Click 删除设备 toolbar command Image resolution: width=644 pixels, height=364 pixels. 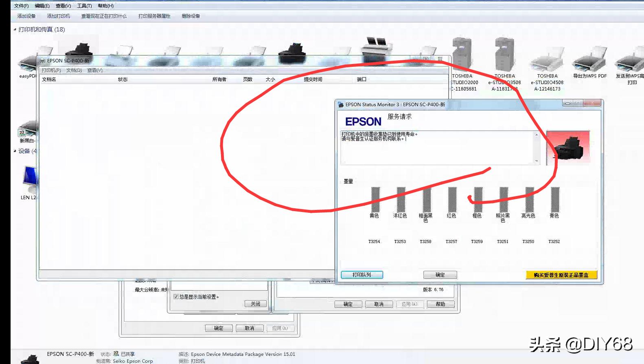point(191,16)
